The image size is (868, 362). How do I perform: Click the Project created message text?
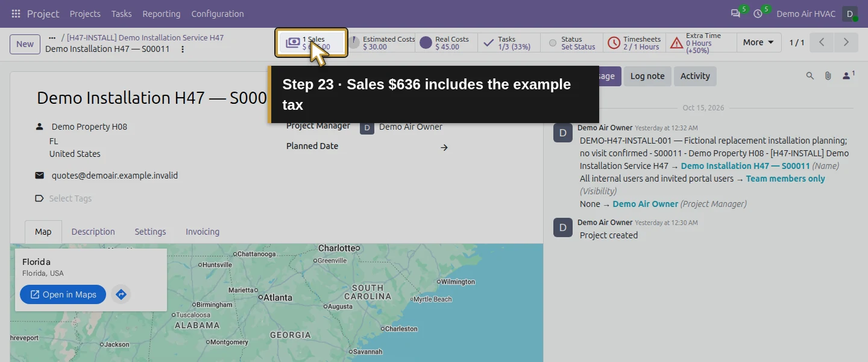coord(608,235)
